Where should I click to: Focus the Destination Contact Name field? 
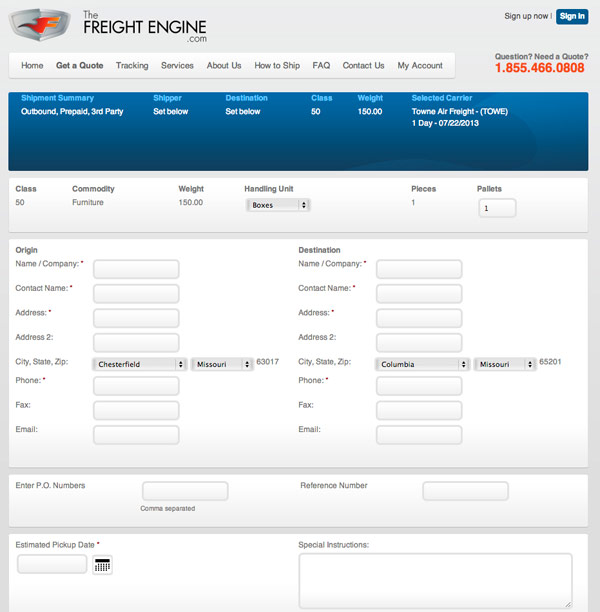pyautogui.click(x=419, y=293)
